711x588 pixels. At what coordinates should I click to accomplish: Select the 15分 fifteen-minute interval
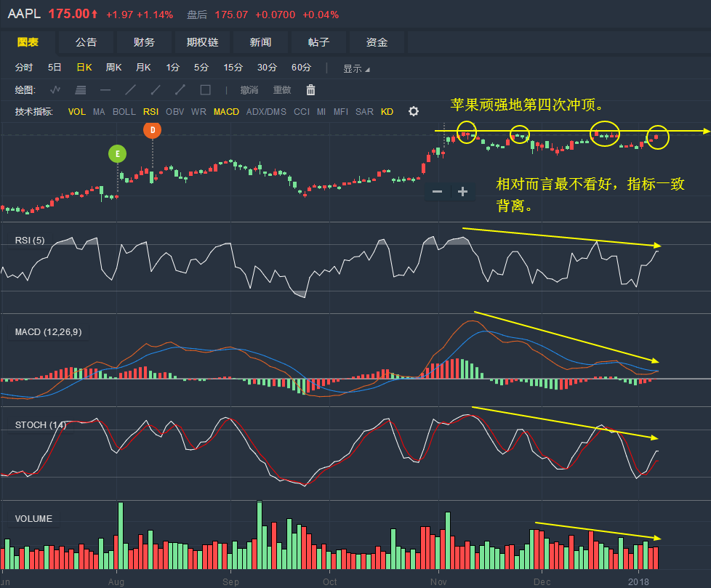[x=233, y=68]
